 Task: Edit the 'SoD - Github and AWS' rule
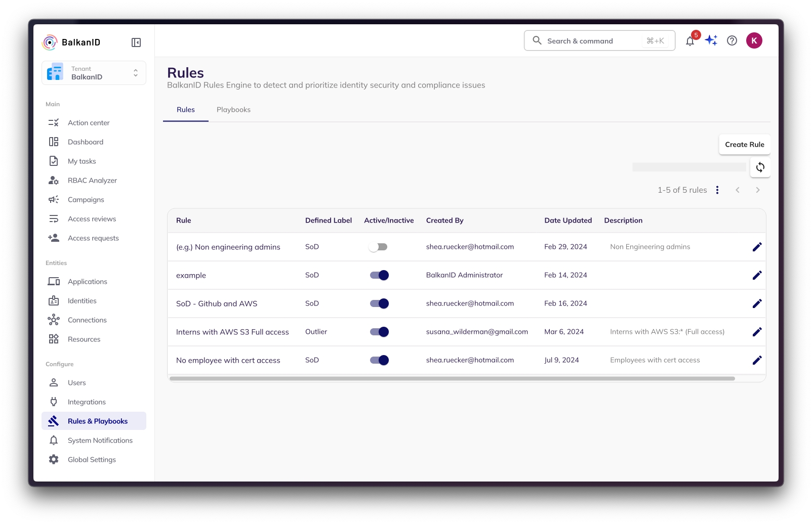(x=757, y=303)
